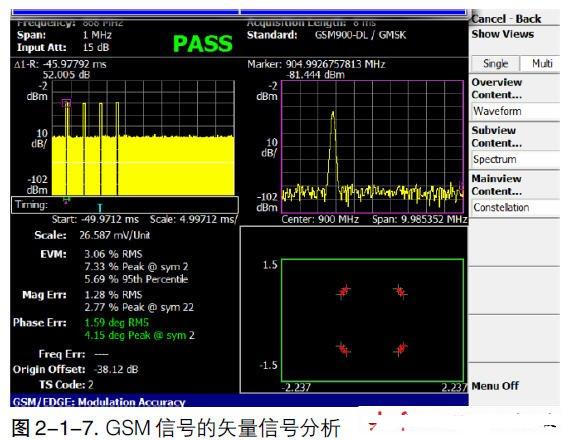Click the Show Views menu title
This screenshot has height=440, width=571.
pyautogui.click(x=503, y=34)
